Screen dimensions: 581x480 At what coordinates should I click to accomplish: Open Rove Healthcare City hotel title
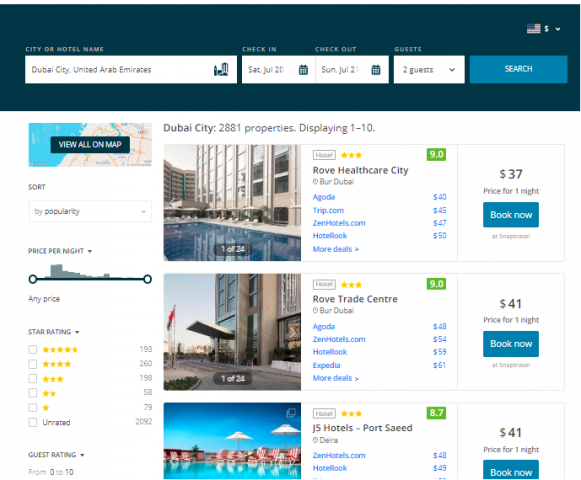click(x=360, y=170)
